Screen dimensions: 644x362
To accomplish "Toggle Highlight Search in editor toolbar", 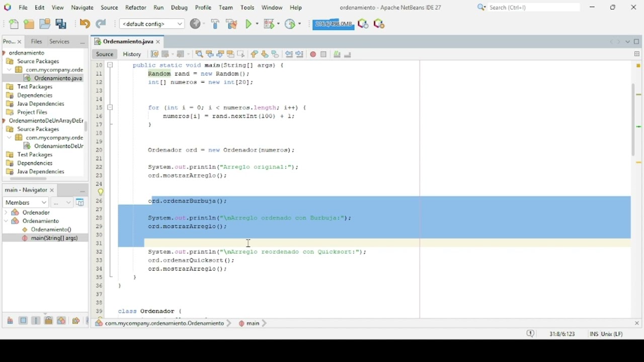I will (x=230, y=54).
